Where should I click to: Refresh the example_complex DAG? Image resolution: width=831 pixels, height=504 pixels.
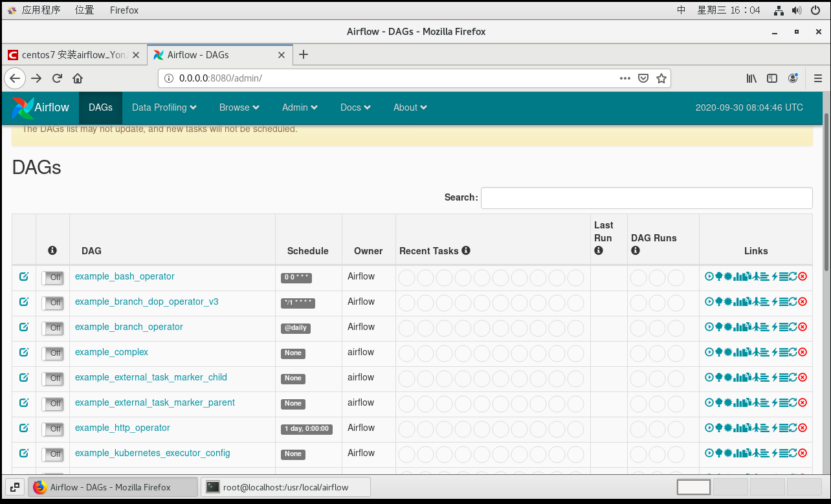pos(793,352)
